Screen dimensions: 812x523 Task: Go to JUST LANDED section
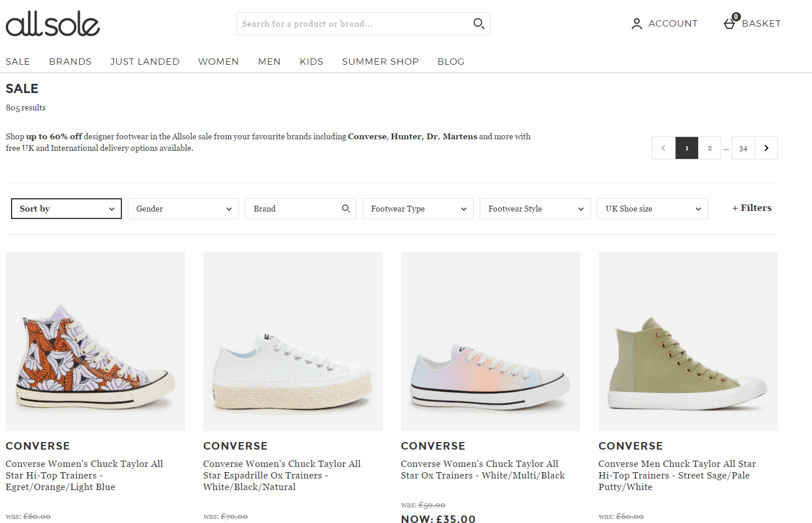(x=145, y=61)
